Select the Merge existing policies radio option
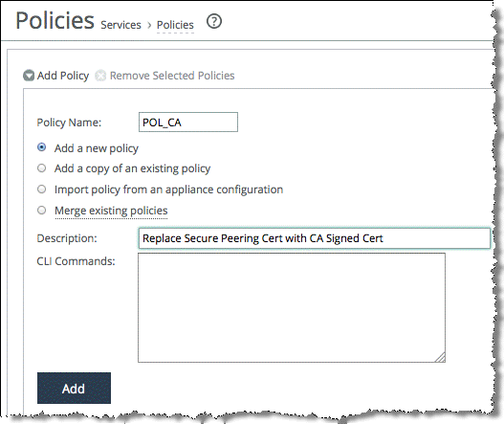Image resolution: width=504 pixels, height=424 pixels. 41,210
